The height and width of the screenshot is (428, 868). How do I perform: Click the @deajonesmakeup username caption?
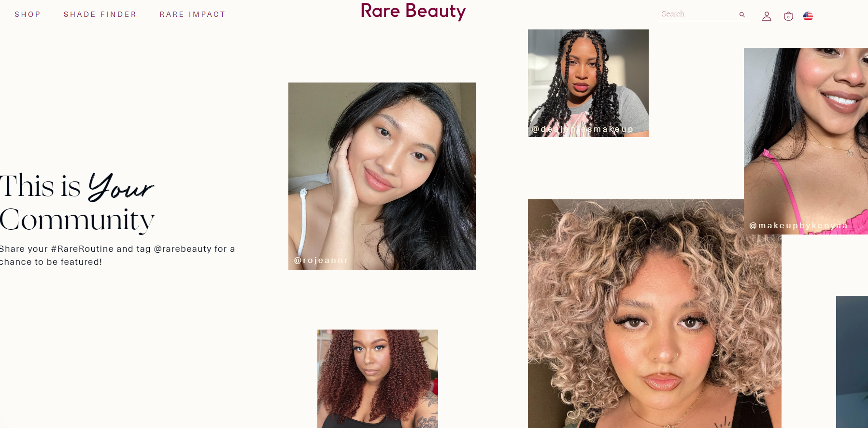pos(583,129)
